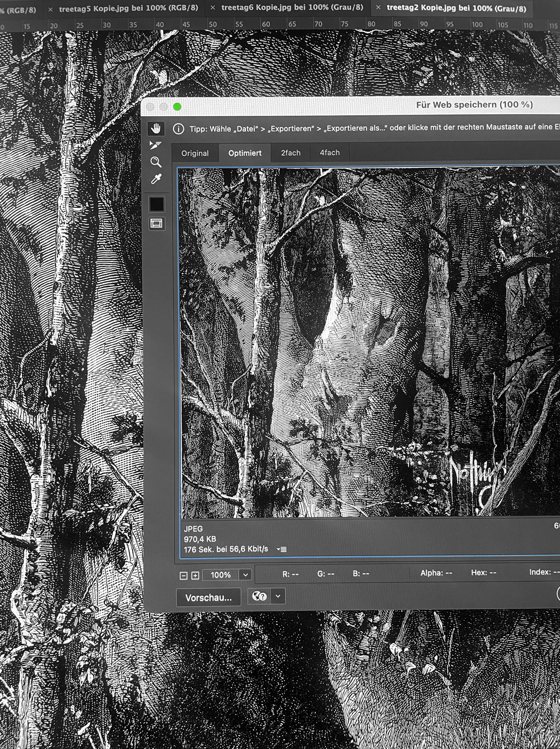Switch to the 2fach preview tab
Image resolution: width=560 pixels, height=749 pixels.
(x=290, y=153)
